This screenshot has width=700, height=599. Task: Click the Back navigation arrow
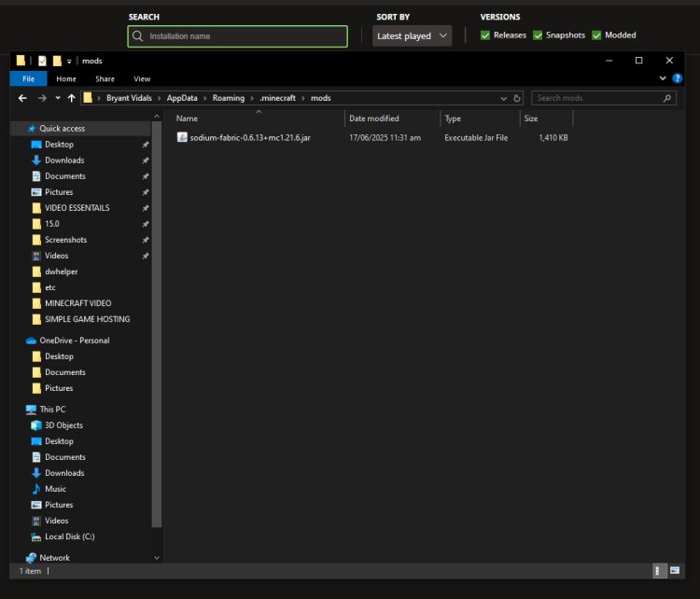22,98
